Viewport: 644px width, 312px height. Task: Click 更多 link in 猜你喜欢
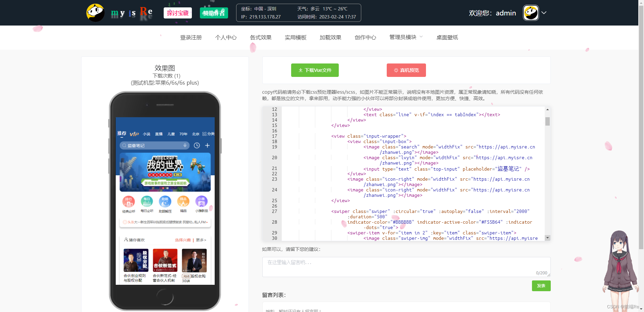click(x=201, y=240)
